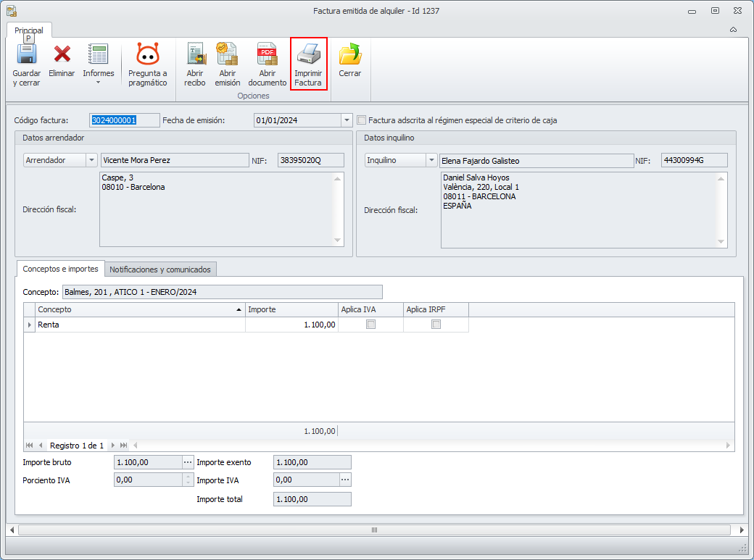Select the Principal ribbon tab

[29, 30]
